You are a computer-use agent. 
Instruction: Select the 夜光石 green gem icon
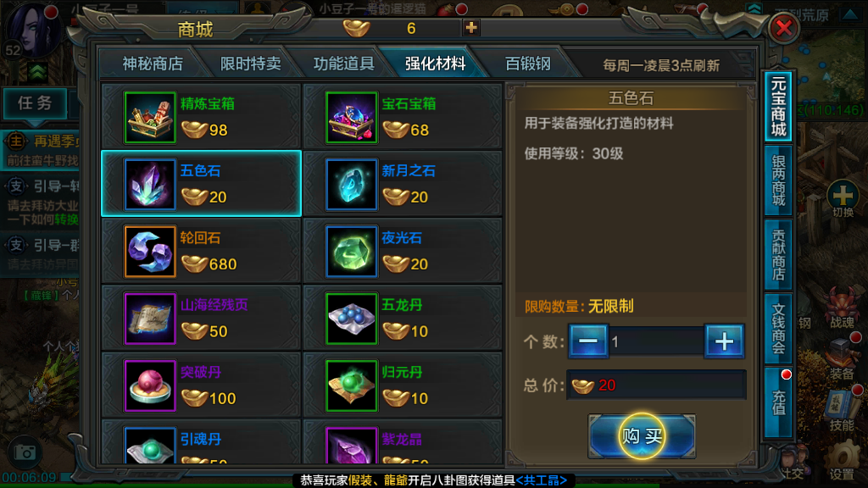pyautogui.click(x=352, y=252)
